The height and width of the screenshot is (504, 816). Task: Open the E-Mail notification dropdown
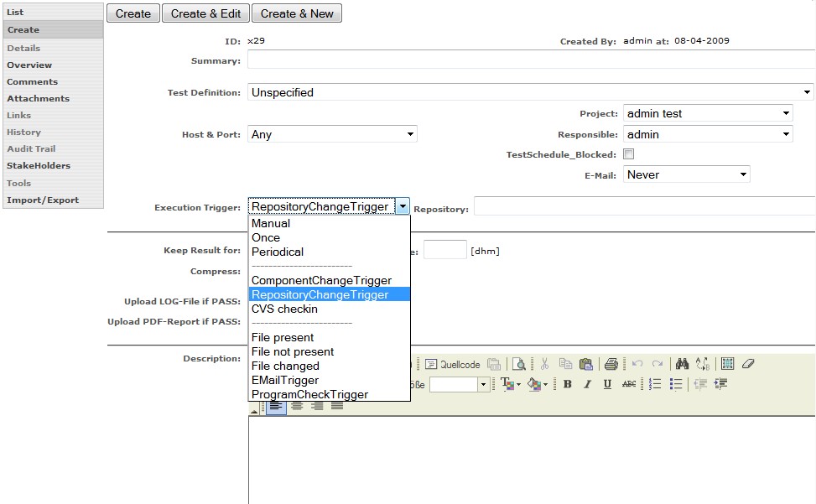tap(686, 174)
